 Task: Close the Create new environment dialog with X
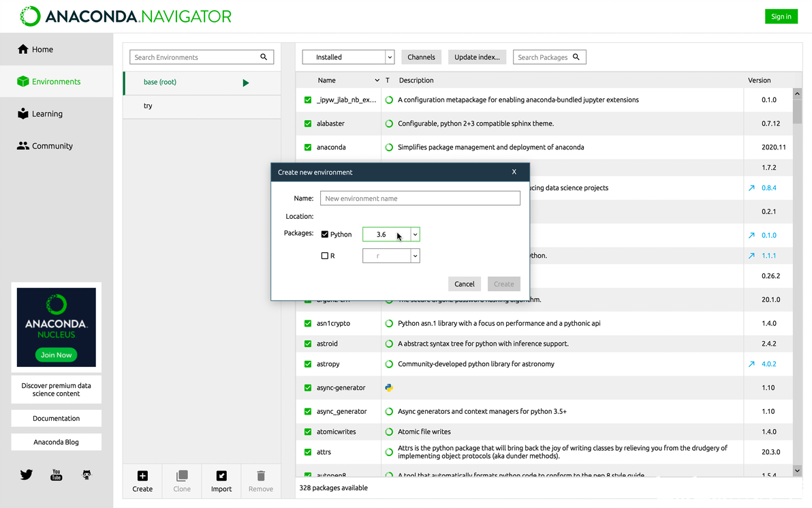coord(514,172)
